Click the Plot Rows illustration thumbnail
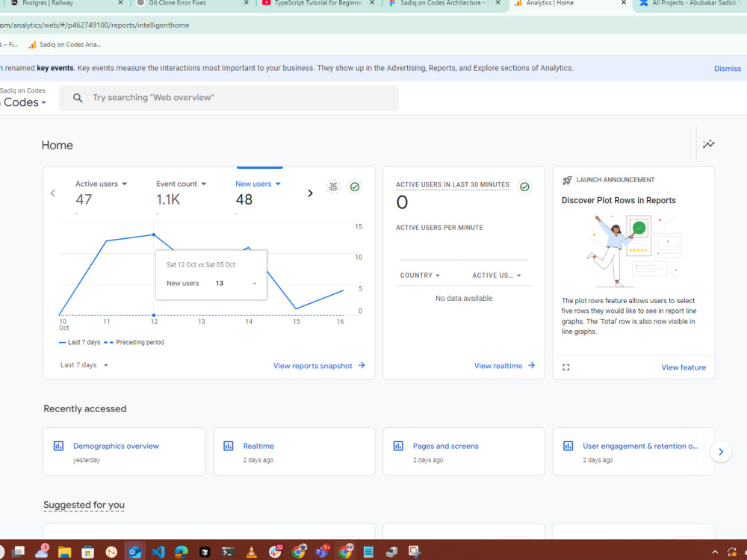Viewport: 747px width, 560px height. (x=633, y=251)
